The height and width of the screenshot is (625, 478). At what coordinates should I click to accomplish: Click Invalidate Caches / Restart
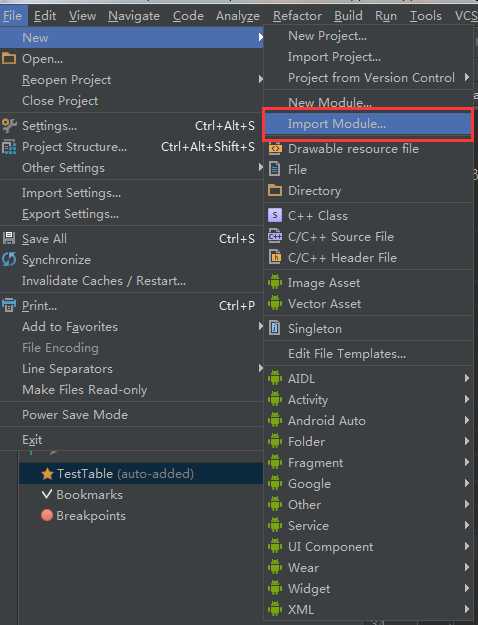[x=104, y=281]
